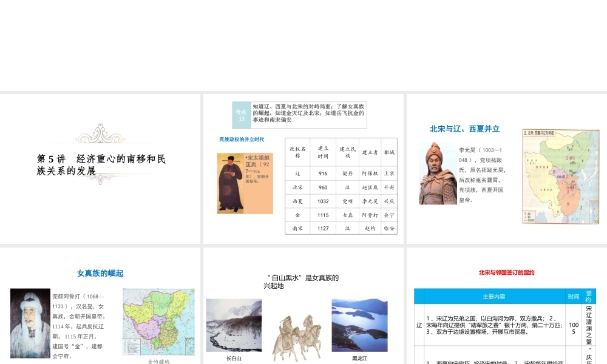Screen dimensions: 607x364
Task: Select the statue image of 李元昊
Action: click(438, 174)
